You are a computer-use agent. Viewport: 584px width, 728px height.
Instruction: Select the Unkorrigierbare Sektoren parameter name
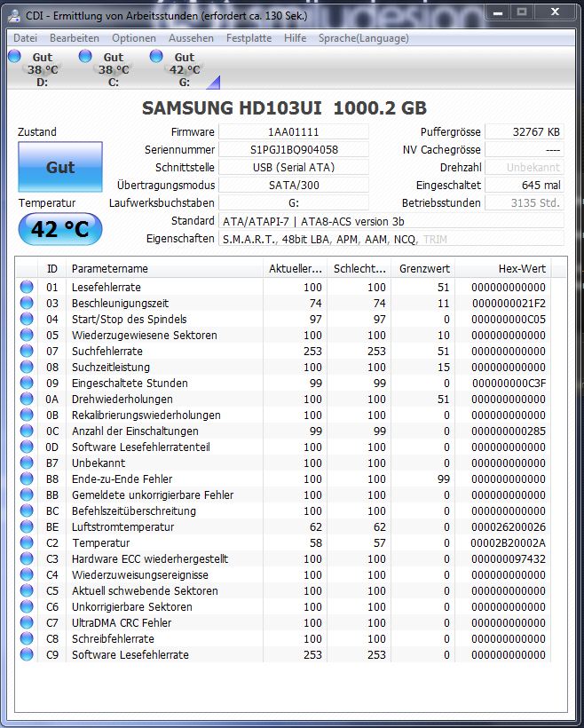pyautogui.click(x=132, y=607)
